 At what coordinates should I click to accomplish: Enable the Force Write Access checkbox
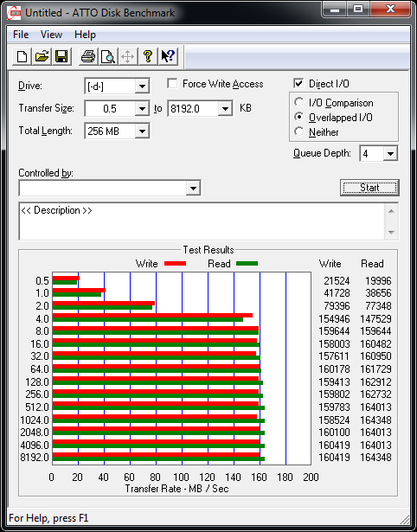pos(172,83)
